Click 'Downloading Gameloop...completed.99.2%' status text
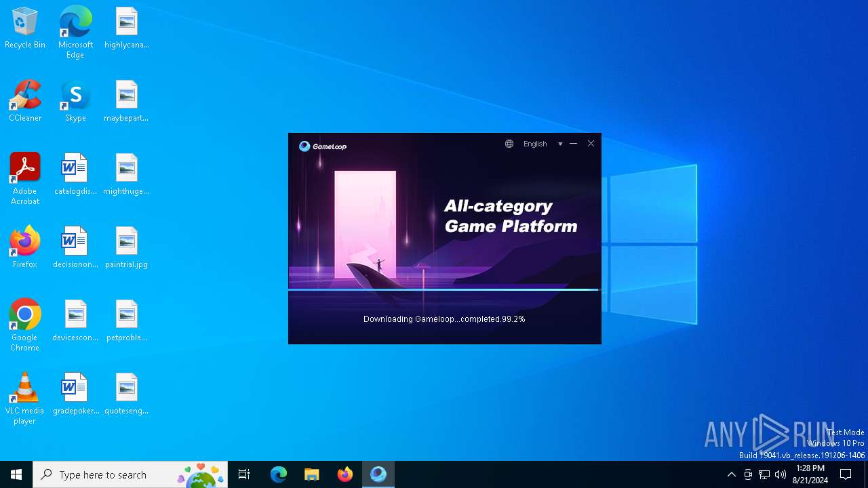 click(x=444, y=319)
